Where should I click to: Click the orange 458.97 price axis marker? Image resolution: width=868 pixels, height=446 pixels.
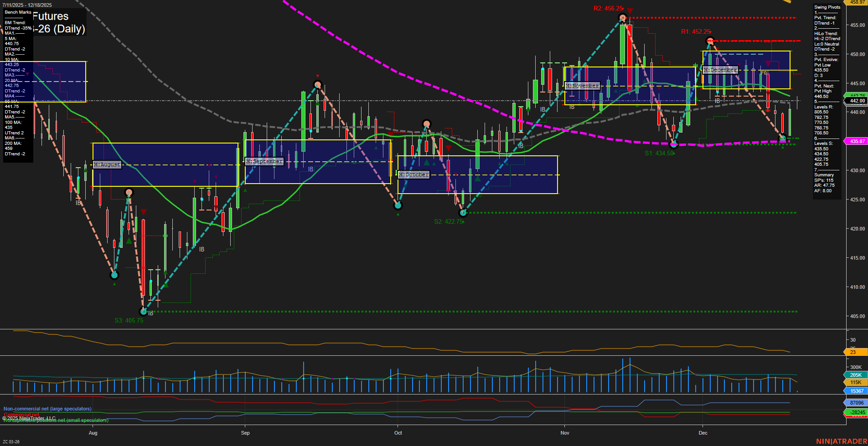[x=856, y=2]
